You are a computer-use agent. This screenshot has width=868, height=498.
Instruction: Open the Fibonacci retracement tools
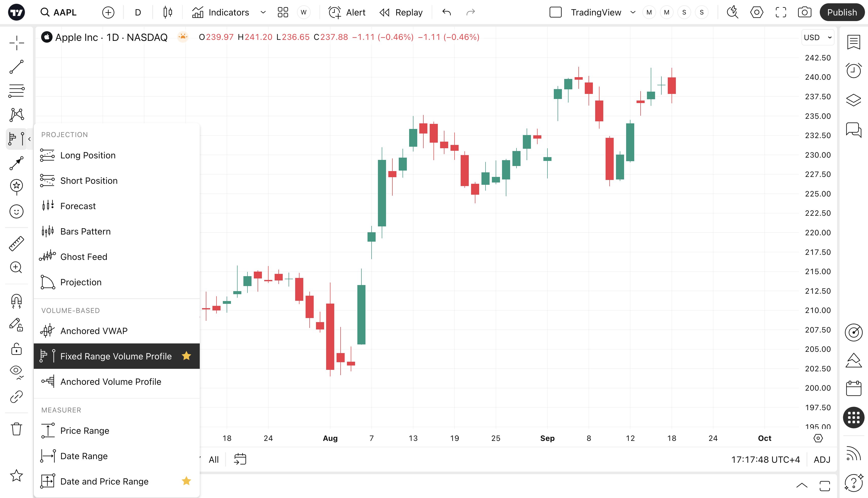click(x=16, y=91)
